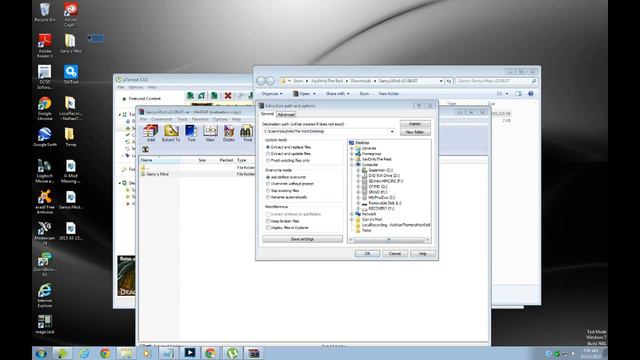The width and height of the screenshot is (640, 360).
Task: Select the Internet Explorer desktop icon
Action: [x=45, y=295]
